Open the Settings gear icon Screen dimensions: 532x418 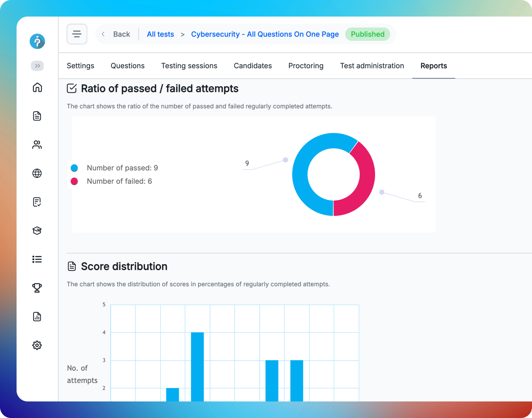point(37,345)
